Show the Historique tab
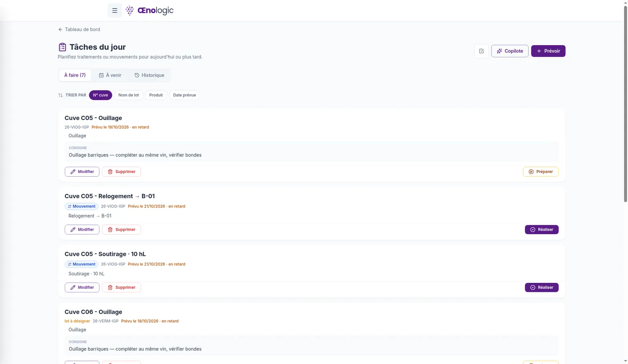 [x=149, y=75]
